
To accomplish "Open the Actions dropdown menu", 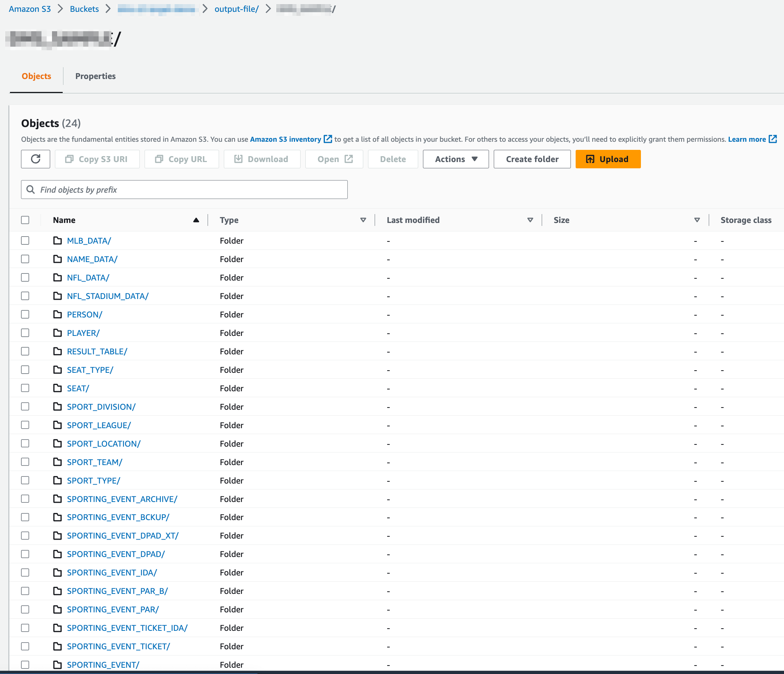I will (x=455, y=159).
